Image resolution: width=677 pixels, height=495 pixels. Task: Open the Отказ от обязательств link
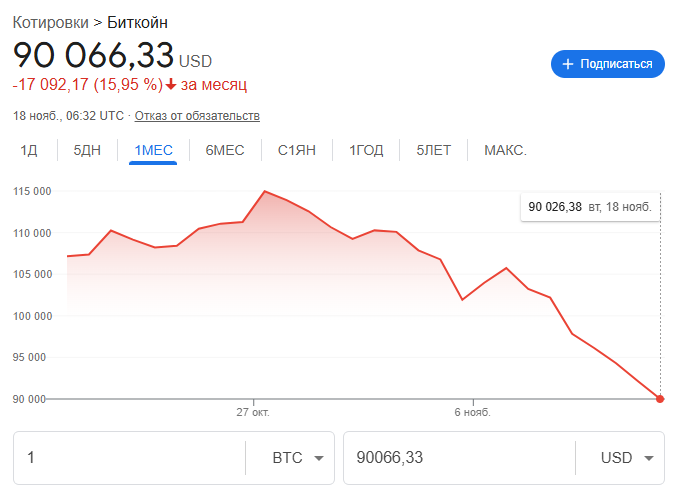(197, 116)
